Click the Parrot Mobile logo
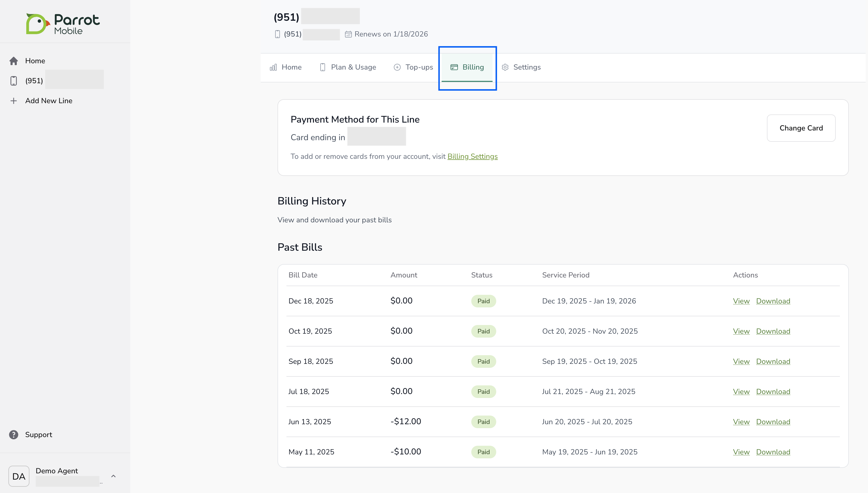This screenshot has height=493, width=868. pyautogui.click(x=63, y=24)
